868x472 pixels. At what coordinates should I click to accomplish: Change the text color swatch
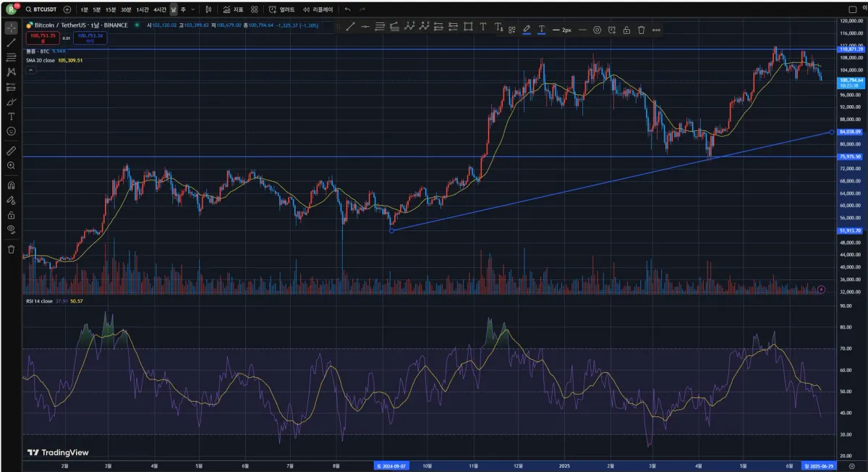541,30
